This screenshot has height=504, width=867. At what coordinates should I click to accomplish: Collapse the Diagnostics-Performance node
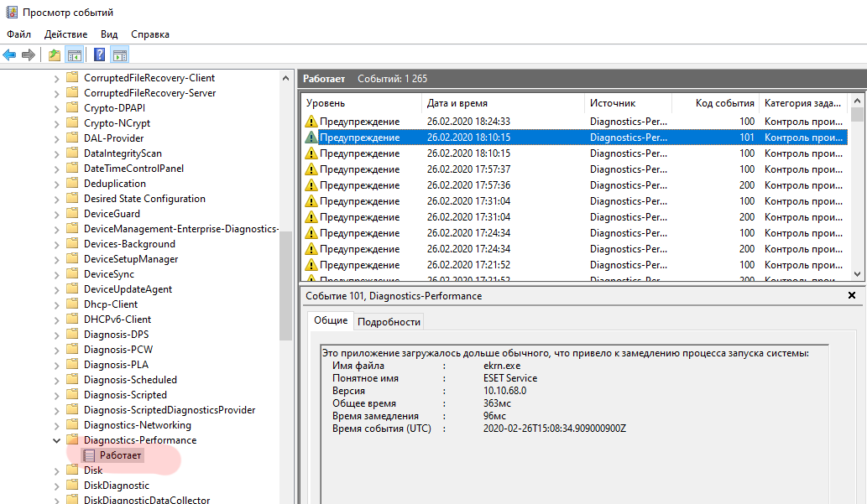(x=56, y=440)
